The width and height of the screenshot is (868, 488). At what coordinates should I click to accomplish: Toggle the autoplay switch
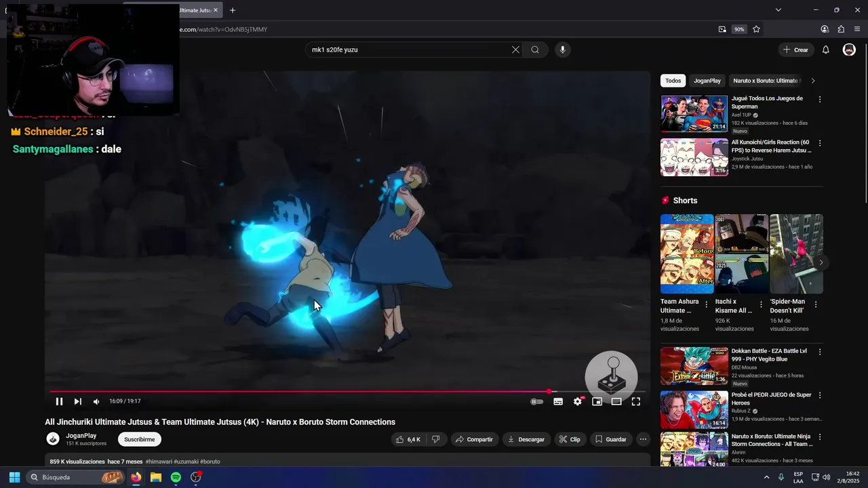click(x=537, y=402)
